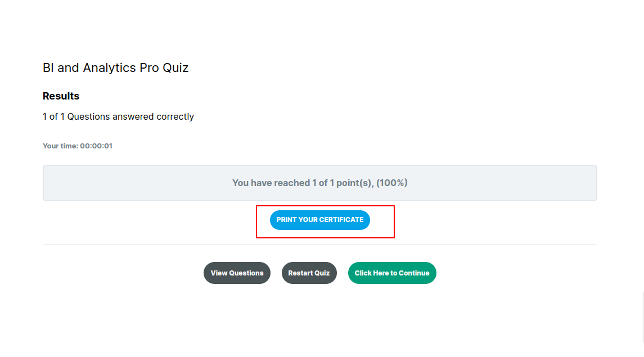This screenshot has height=357, width=644.
Task: Click the 'You have reached 1 of 1 point(s)' text
Action: point(303,183)
